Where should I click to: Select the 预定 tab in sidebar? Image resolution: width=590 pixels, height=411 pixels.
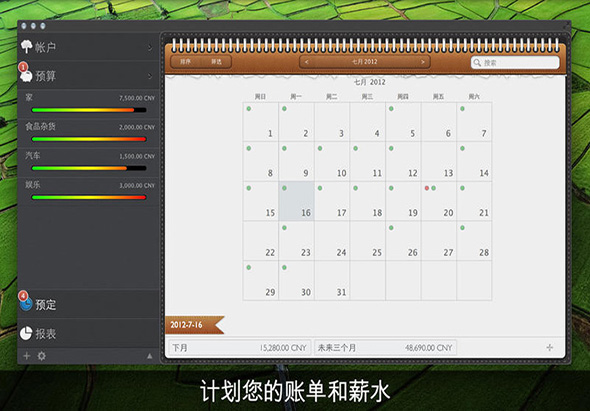click(88, 304)
